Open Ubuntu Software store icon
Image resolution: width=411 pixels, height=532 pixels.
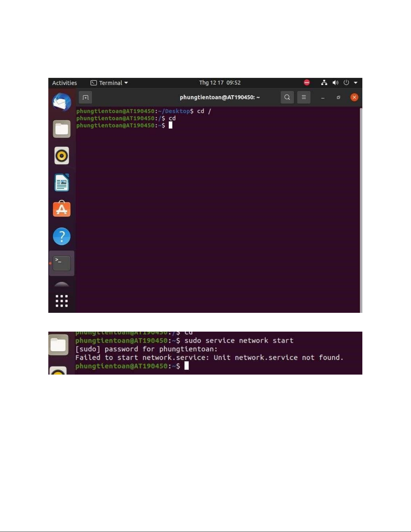click(x=62, y=209)
